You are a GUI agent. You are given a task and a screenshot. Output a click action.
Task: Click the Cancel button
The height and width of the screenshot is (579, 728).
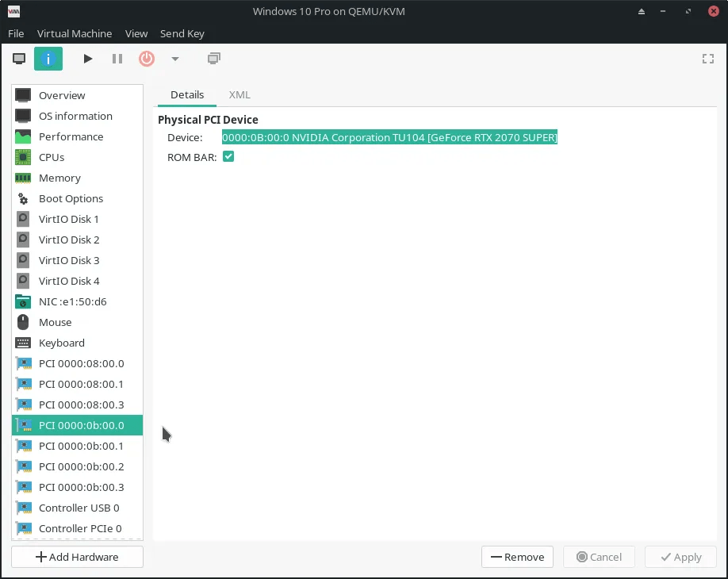point(599,557)
